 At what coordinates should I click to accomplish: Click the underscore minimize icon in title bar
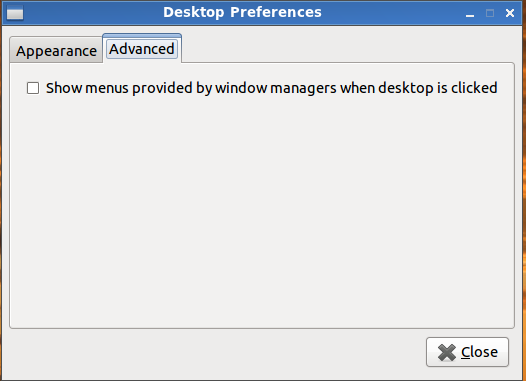coord(470,13)
